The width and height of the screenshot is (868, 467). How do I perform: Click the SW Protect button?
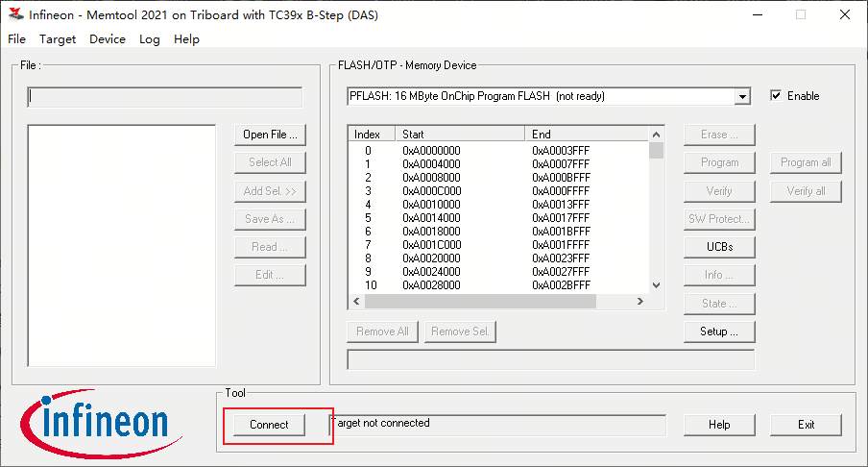click(x=719, y=219)
